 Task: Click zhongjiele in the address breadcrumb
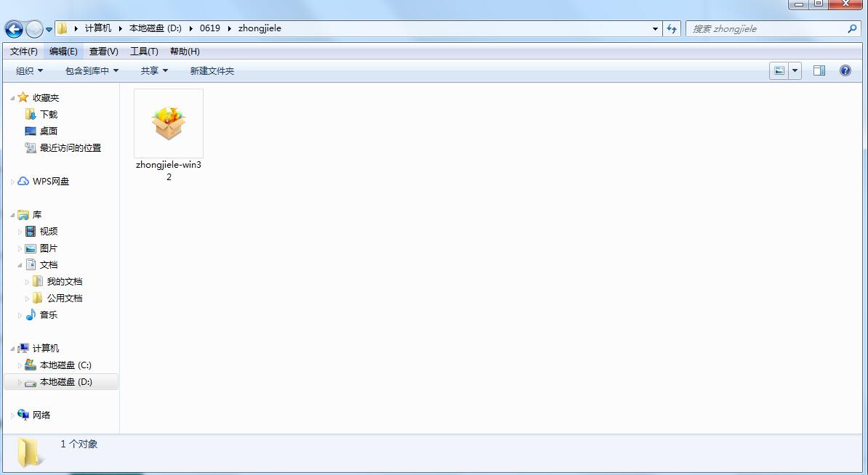point(260,28)
